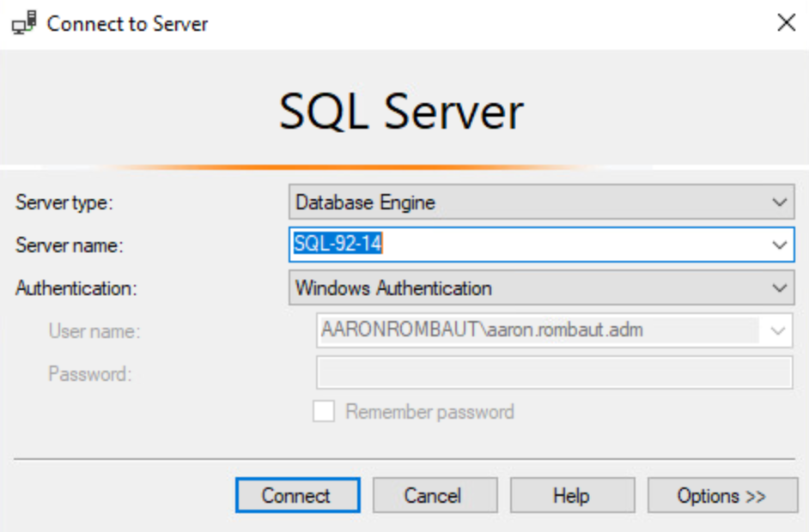Click the 'Server name:' label
Screen dimensions: 809x532
click(70, 245)
